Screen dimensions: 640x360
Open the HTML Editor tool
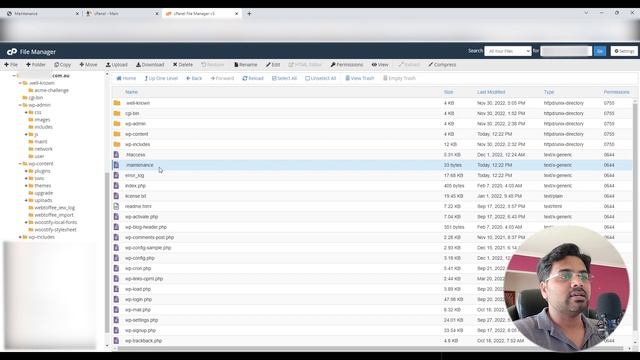pos(305,64)
